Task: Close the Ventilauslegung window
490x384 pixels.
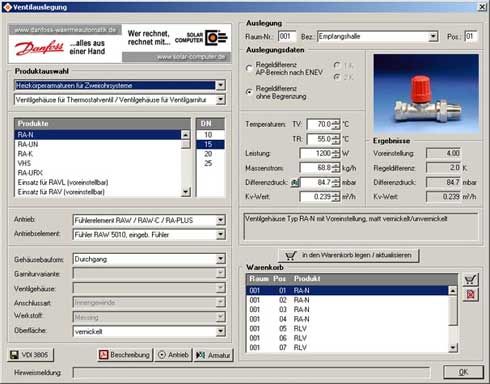Action: tap(482, 7)
